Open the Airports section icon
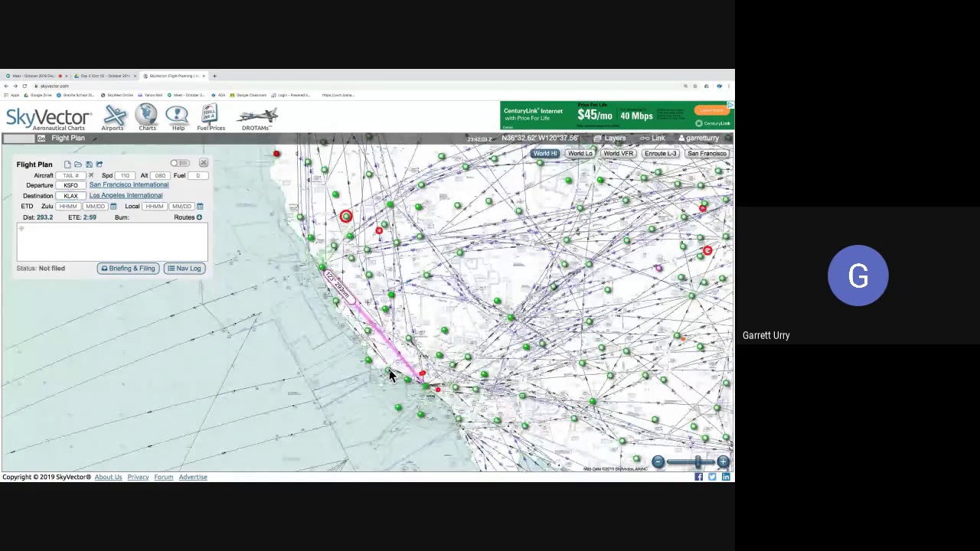 [x=114, y=118]
